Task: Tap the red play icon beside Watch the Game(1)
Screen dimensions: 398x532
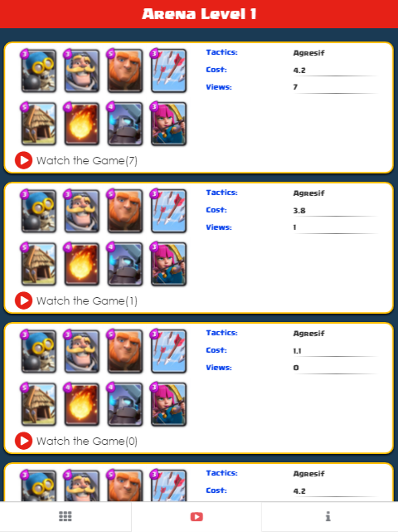Action: (x=23, y=300)
